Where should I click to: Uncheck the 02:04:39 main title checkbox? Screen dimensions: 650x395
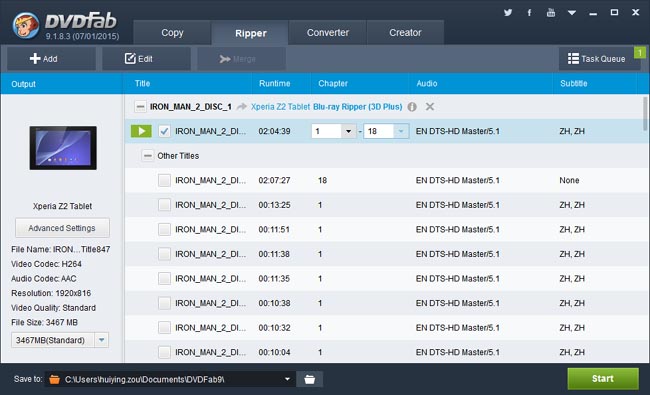[164, 131]
